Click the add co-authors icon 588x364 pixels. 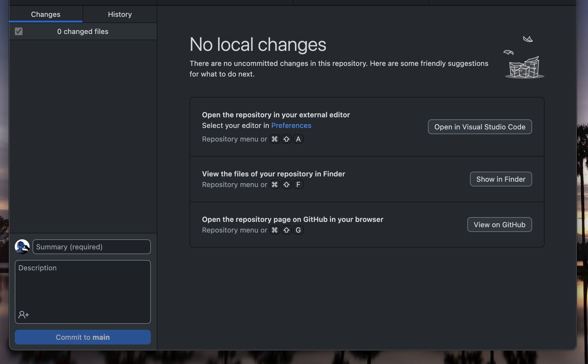tap(23, 315)
